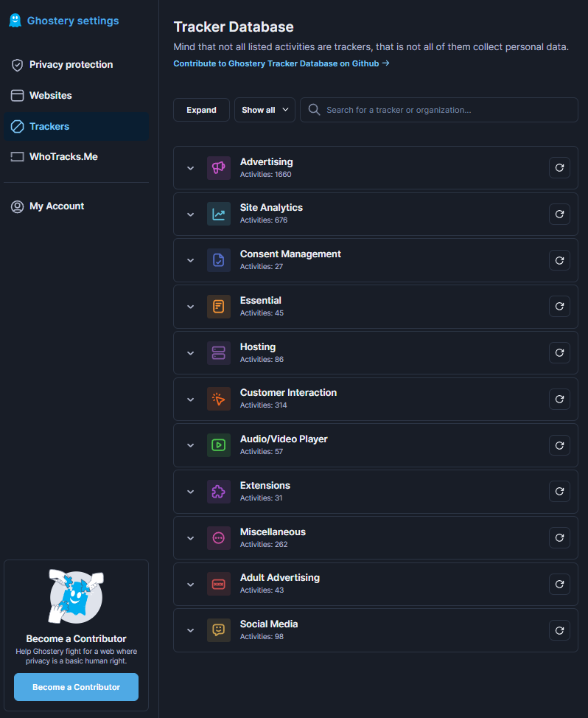
Task: Click the Hosting server icon
Action: [219, 353]
